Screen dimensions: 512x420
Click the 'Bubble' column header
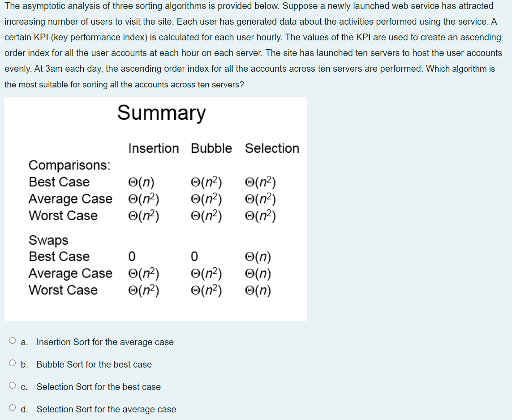pyautogui.click(x=211, y=148)
